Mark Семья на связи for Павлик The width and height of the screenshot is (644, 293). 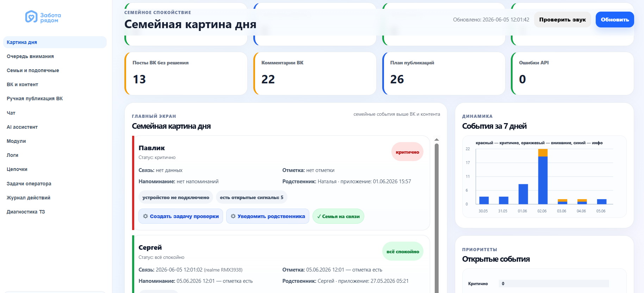pyautogui.click(x=338, y=216)
